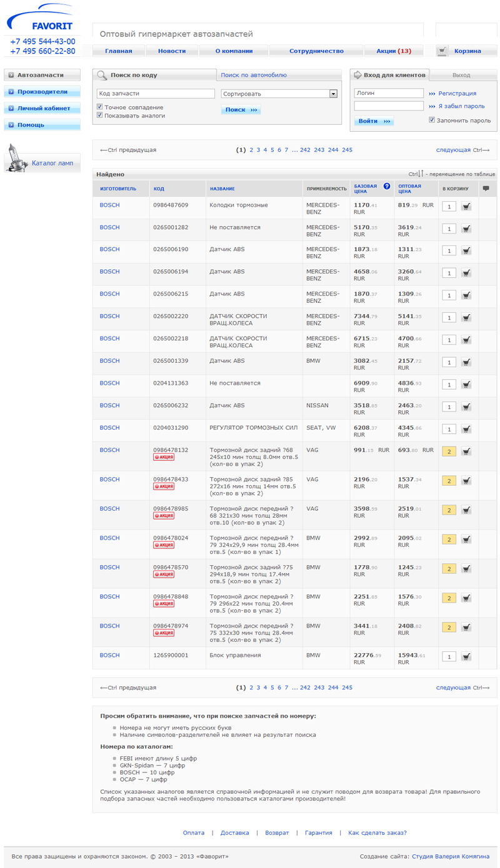Open the Новости menu item
The height and width of the screenshot is (868, 500).
tap(172, 51)
